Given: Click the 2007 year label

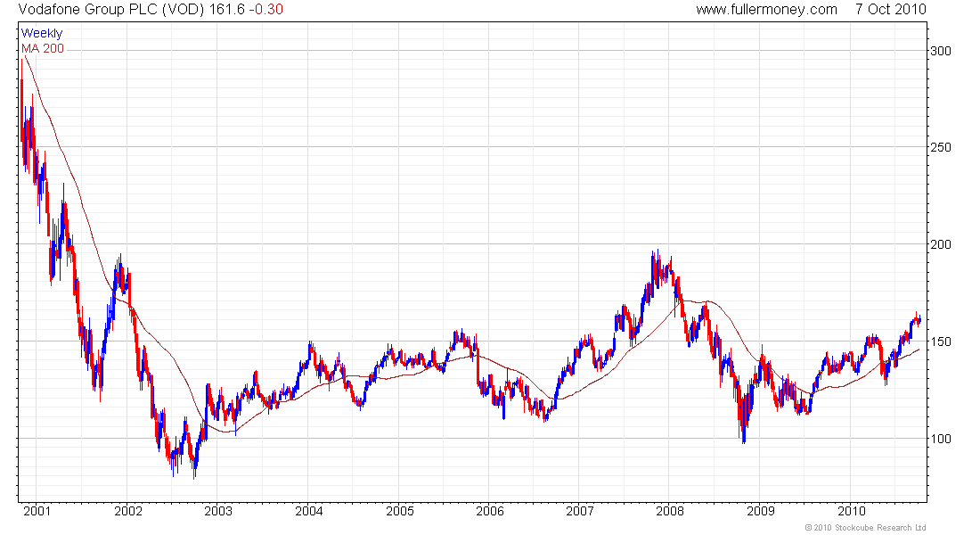Looking at the screenshot, I should 579,511.
